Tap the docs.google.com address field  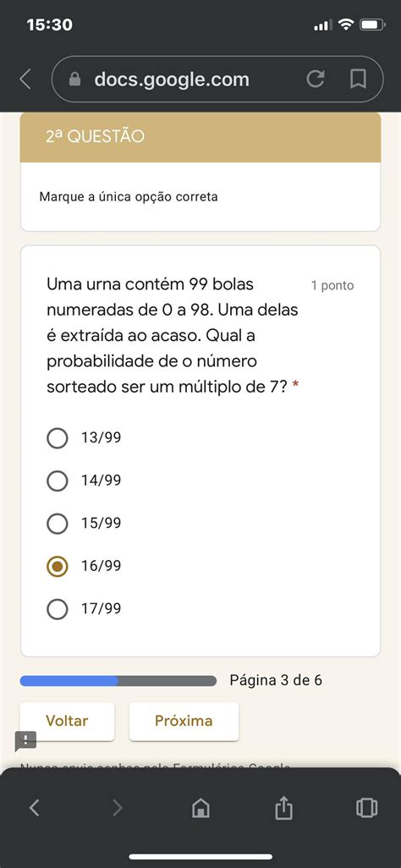(217, 80)
